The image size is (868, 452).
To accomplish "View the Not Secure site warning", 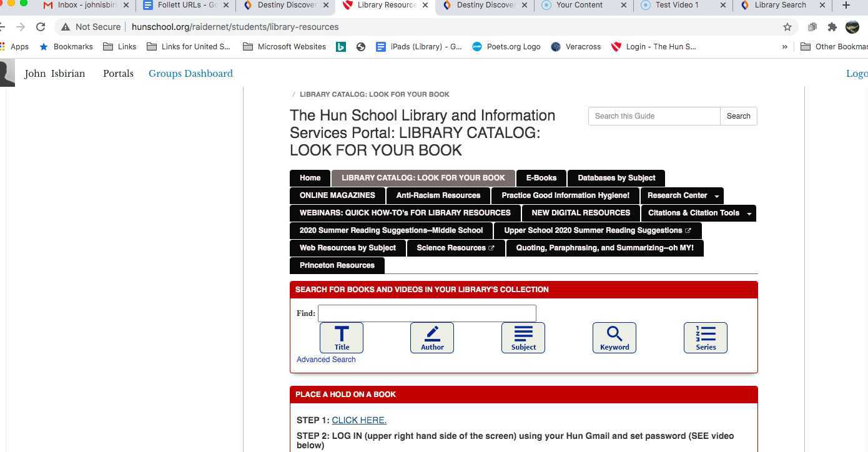I will [x=90, y=27].
